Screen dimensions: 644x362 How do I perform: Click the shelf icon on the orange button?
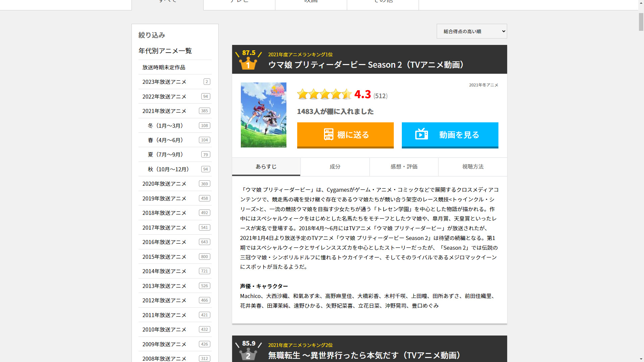tap(328, 134)
